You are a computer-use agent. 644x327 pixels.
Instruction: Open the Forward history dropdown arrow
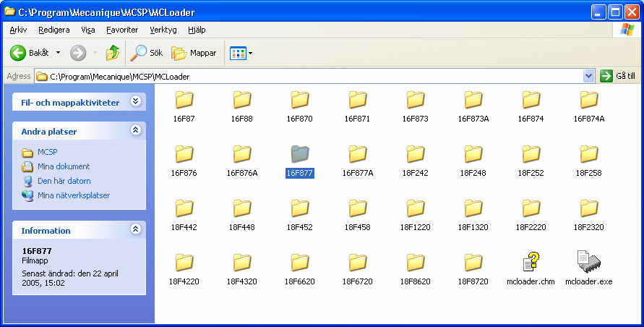[x=95, y=53]
